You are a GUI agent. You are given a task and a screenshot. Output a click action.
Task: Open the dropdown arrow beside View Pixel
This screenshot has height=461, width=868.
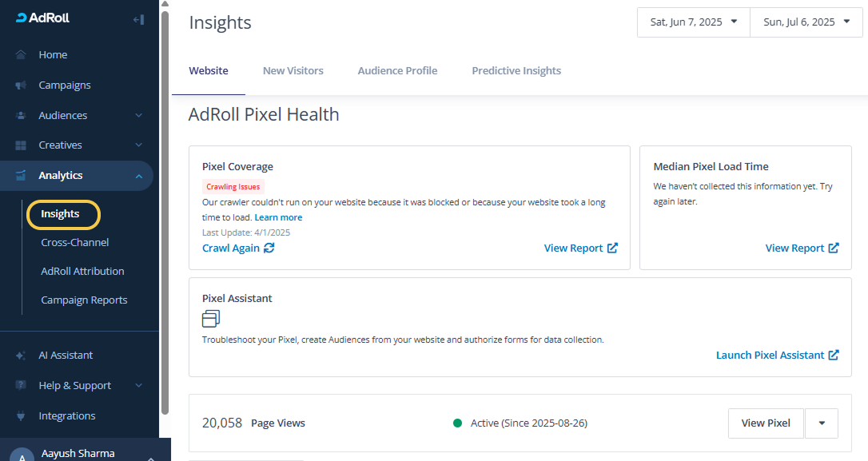click(822, 423)
